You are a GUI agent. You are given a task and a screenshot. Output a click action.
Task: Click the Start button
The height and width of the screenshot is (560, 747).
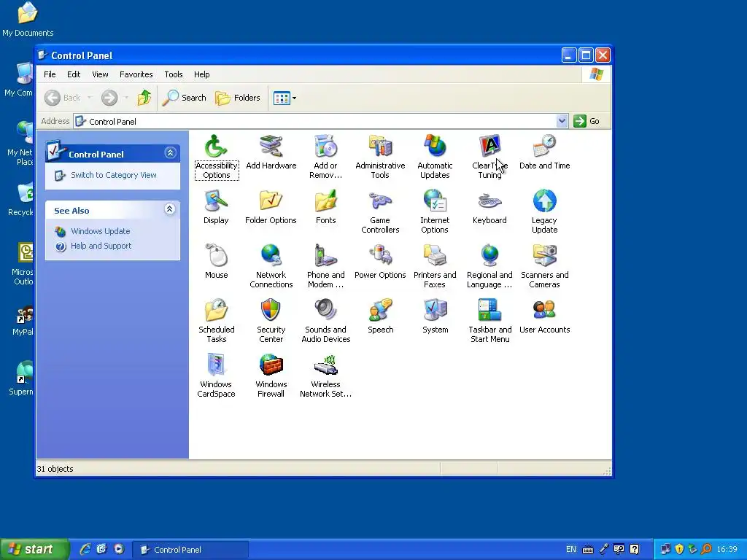coord(34,550)
